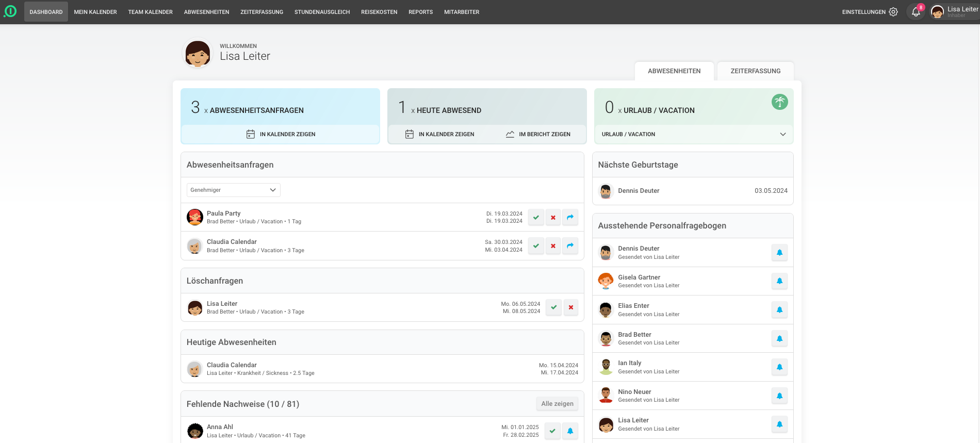Confirm Anna Ahl's missing Nachweis

[552, 431]
